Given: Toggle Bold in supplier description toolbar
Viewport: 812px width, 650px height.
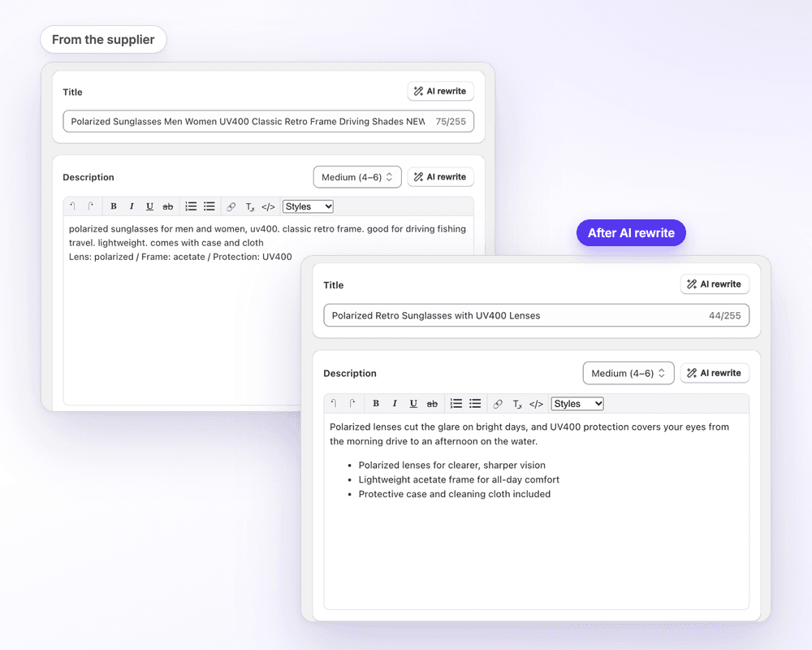Looking at the screenshot, I should (114, 206).
